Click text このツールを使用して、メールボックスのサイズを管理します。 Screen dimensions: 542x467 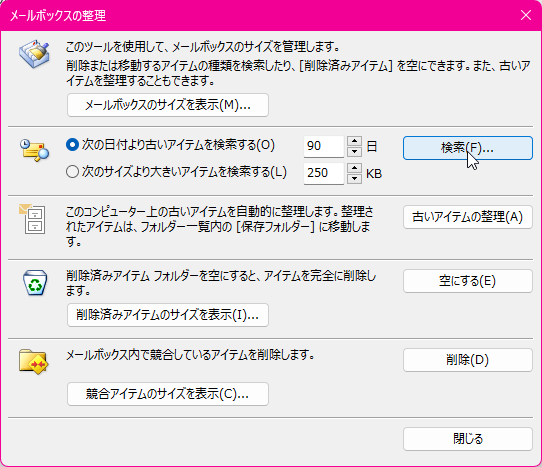203,47
